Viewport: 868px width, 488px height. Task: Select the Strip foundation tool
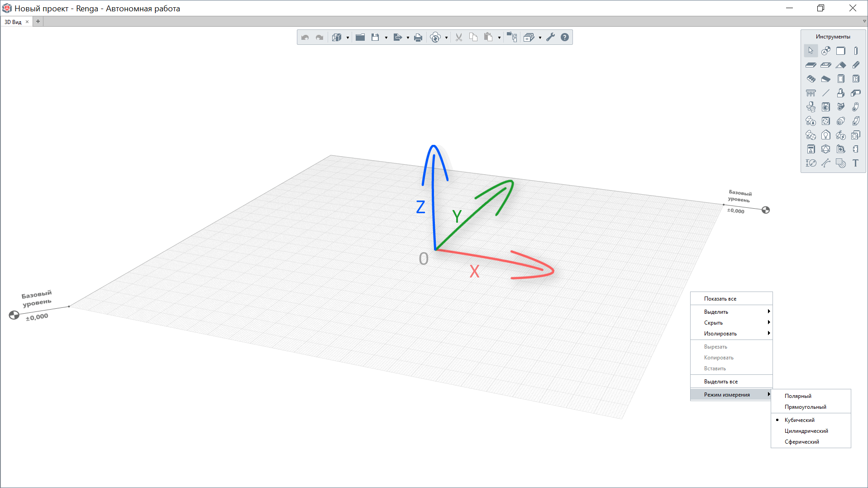(x=856, y=93)
